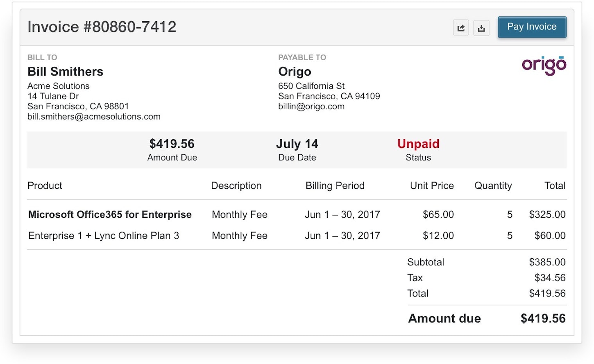Viewport: 594px width, 364px height.
Task: Click the Unit Price column header
Action: (432, 185)
